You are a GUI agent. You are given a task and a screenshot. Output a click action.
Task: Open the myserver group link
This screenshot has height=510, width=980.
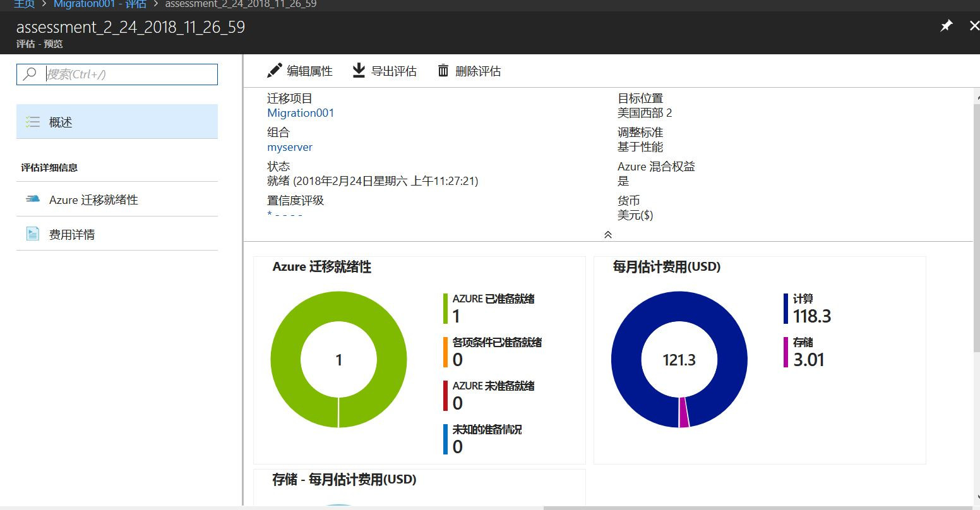coord(290,147)
